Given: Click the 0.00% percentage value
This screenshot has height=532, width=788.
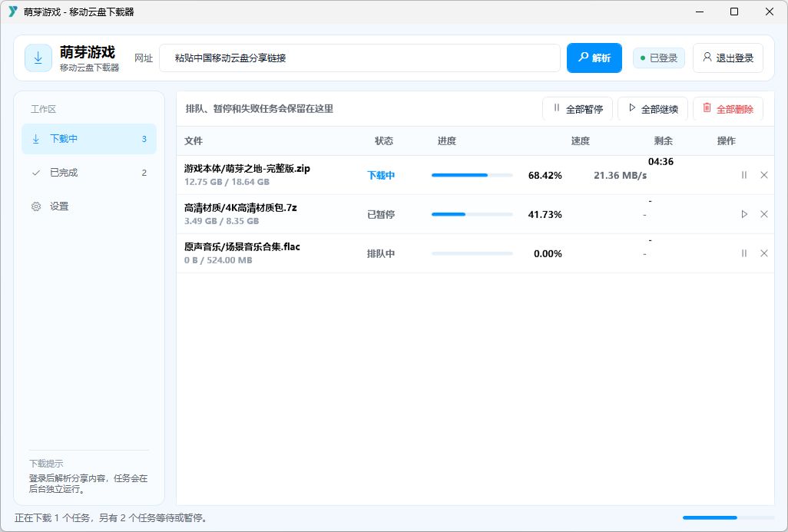Looking at the screenshot, I should click(548, 253).
